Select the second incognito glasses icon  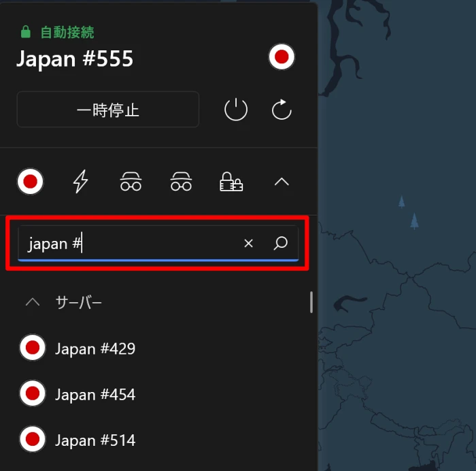point(181,182)
